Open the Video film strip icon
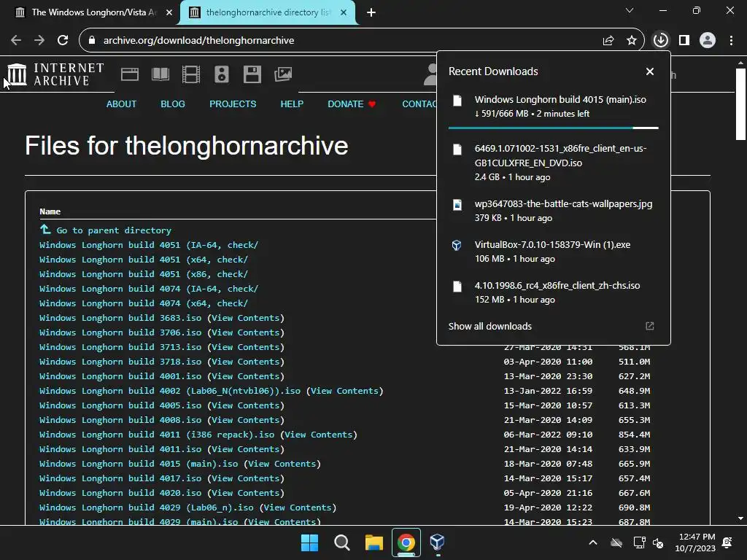Viewport: 747px width, 560px height. click(191, 74)
